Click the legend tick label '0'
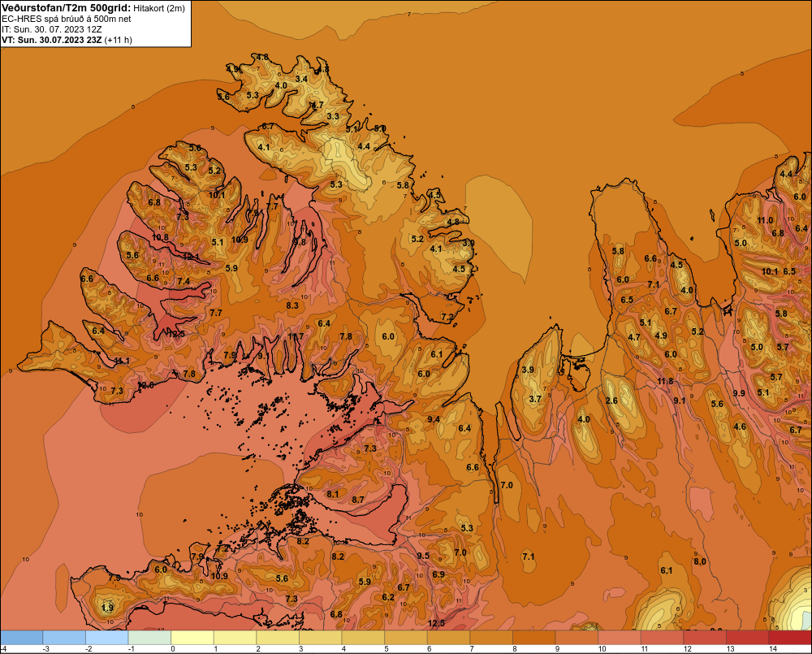 (x=173, y=649)
